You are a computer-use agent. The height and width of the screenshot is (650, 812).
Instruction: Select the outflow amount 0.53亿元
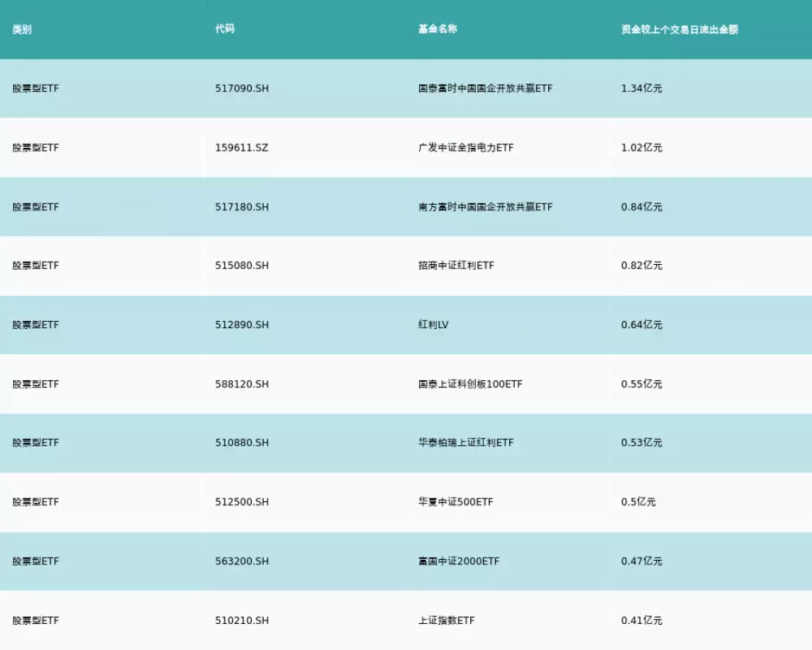(x=641, y=443)
